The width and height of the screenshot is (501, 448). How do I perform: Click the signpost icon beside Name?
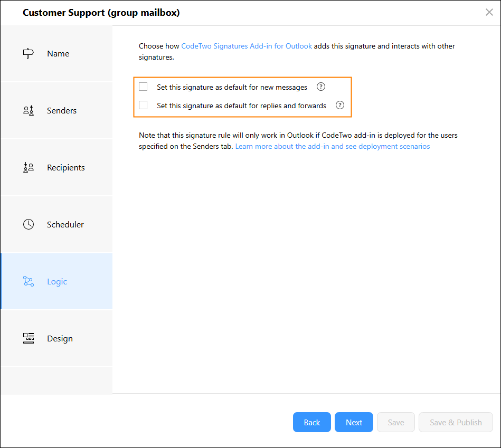[28, 53]
